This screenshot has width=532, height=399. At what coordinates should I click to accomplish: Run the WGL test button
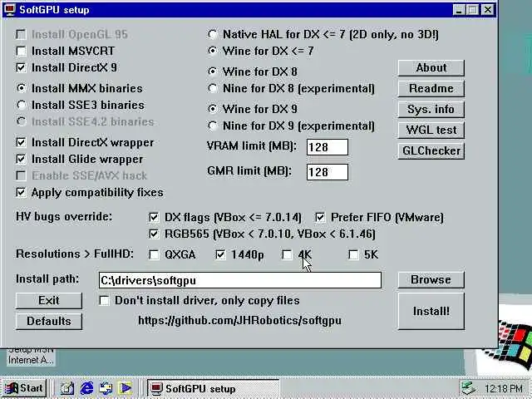[431, 130]
